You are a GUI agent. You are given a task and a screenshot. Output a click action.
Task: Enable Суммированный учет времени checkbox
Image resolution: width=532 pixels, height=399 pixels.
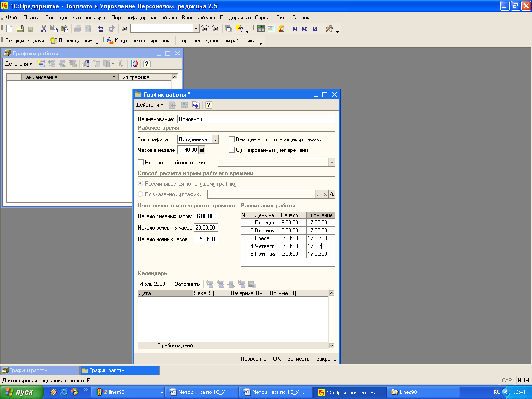tap(231, 150)
